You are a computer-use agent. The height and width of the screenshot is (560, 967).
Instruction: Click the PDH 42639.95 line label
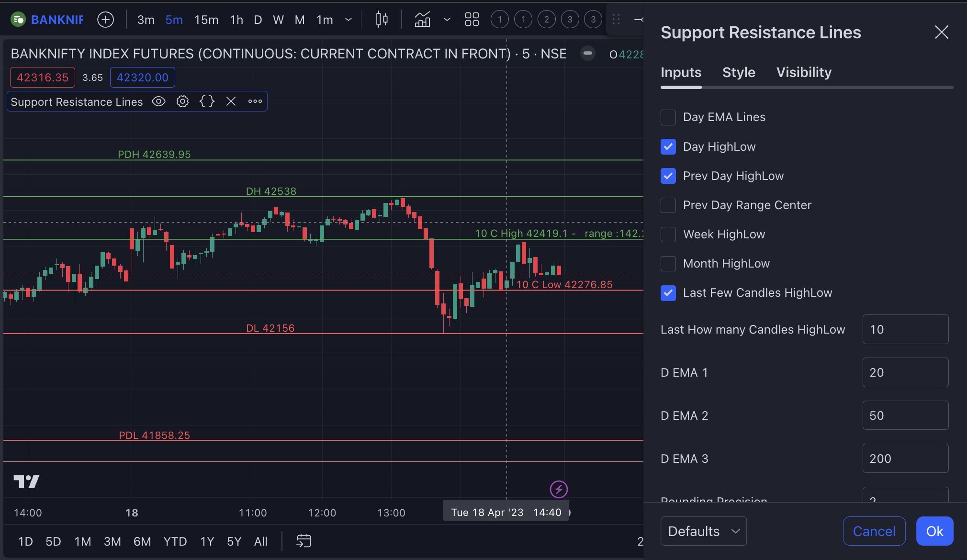click(x=154, y=154)
